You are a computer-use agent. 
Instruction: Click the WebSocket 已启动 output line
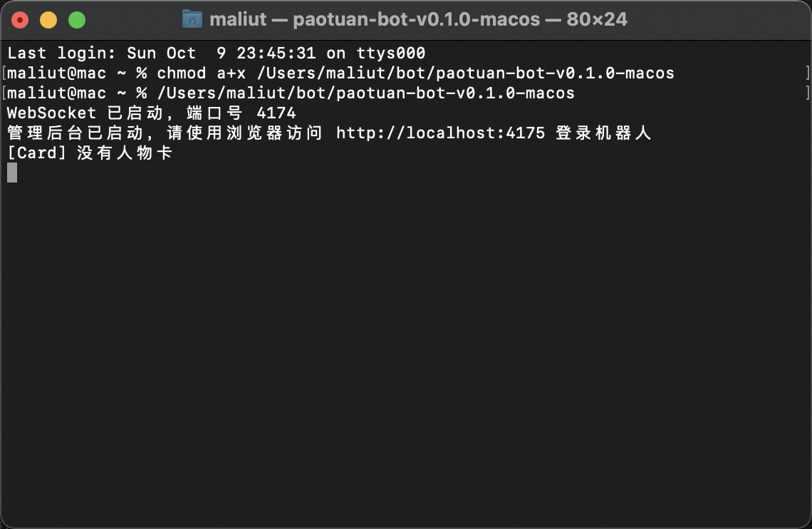pyautogui.click(x=151, y=113)
